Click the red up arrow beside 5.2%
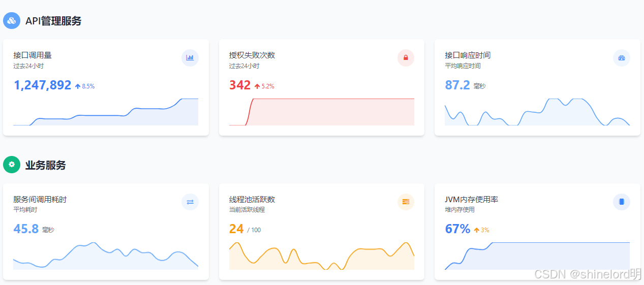This screenshot has height=285, width=644. pos(257,86)
